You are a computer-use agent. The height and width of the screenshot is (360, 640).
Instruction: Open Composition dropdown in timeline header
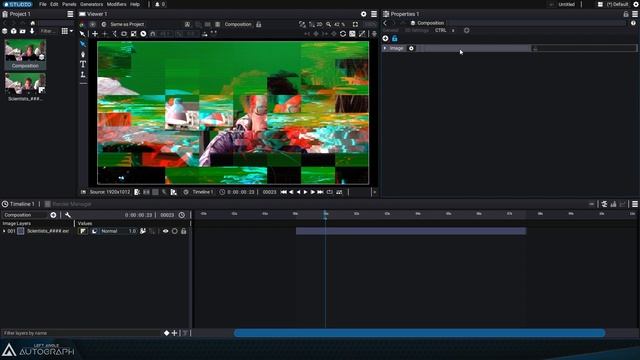click(24, 215)
